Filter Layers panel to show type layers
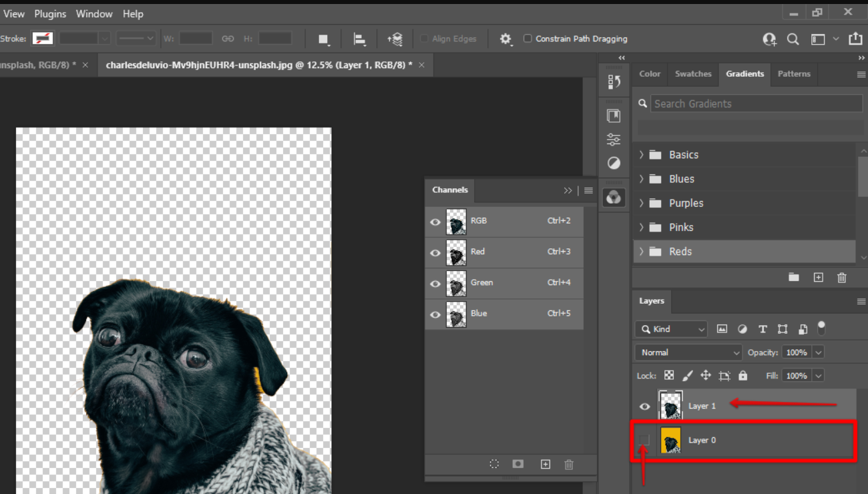The image size is (868, 494). (763, 328)
